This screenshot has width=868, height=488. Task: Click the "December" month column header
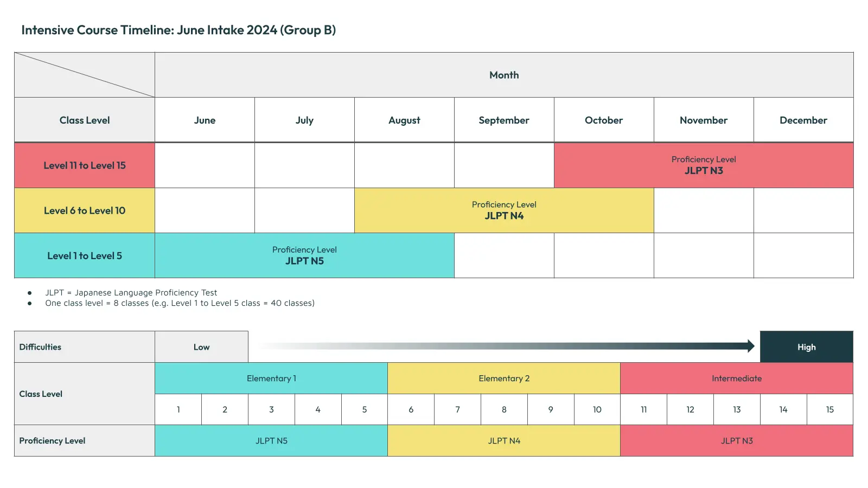pyautogui.click(x=803, y=120)
